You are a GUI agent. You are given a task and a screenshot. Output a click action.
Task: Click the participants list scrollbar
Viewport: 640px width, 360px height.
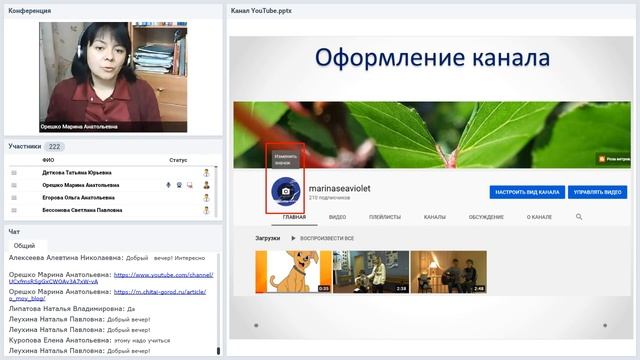tap(216, 192)
